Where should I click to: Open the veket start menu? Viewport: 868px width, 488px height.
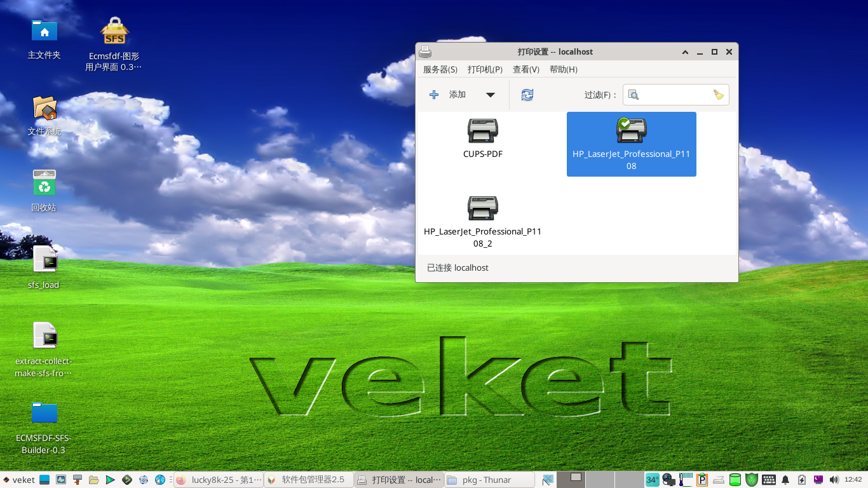tap(18, 480)
